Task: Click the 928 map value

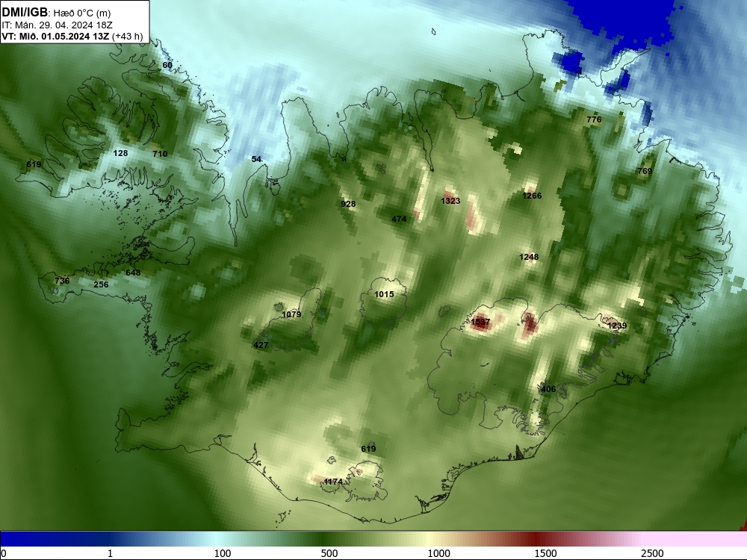Action: pos(348,204)
